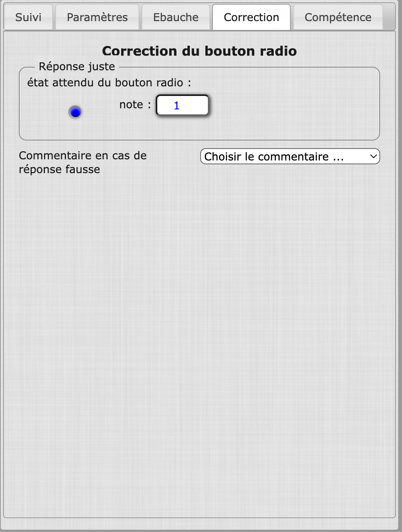Click the 'réponse fausse' label line
This screenshot has width=402, height=532.
tap(59, 169)
